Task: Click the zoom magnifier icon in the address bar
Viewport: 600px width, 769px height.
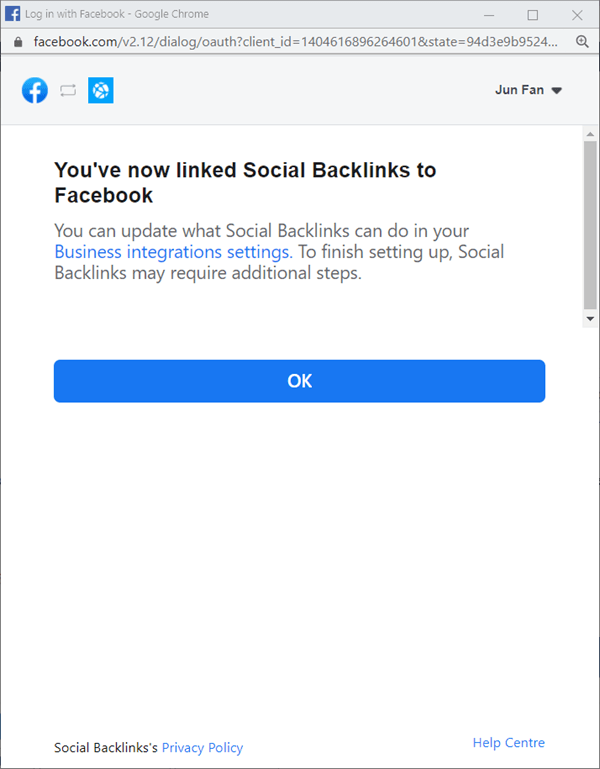Action: point(583,42)
